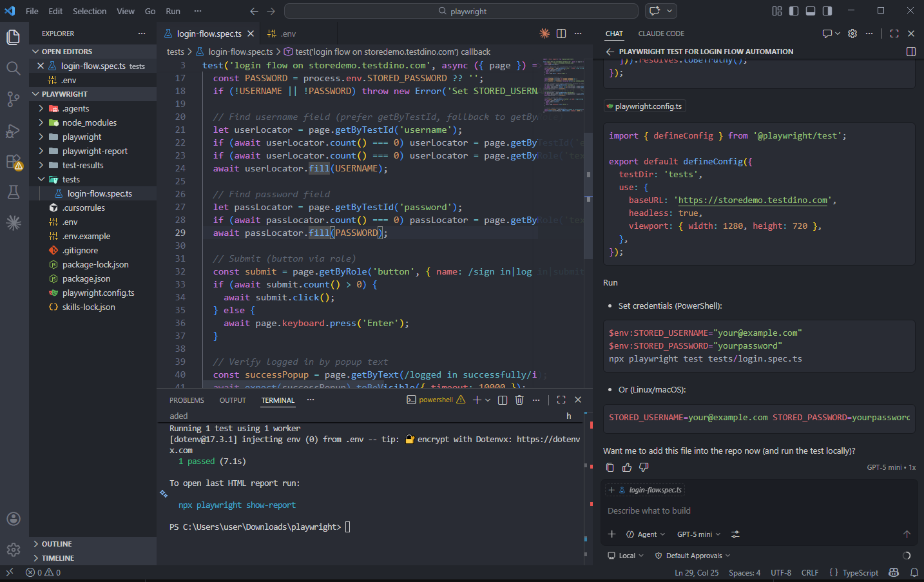Switch to the PROBLEMS panel tab
Screen dimensions: 924x582
186,400
